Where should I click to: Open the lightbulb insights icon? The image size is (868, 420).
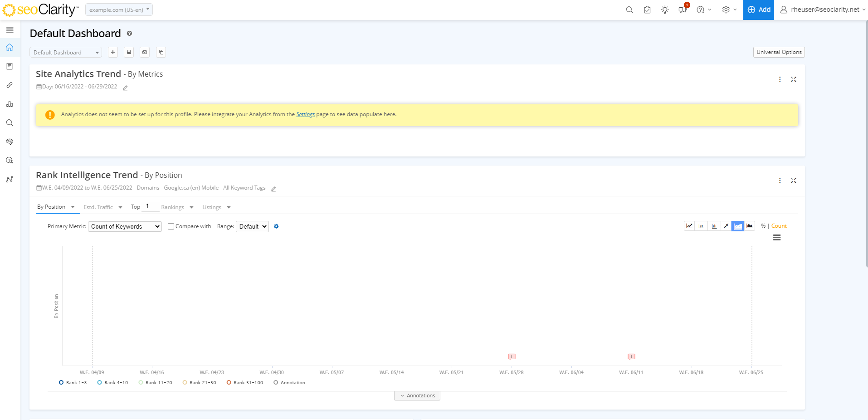click(665, 10)
